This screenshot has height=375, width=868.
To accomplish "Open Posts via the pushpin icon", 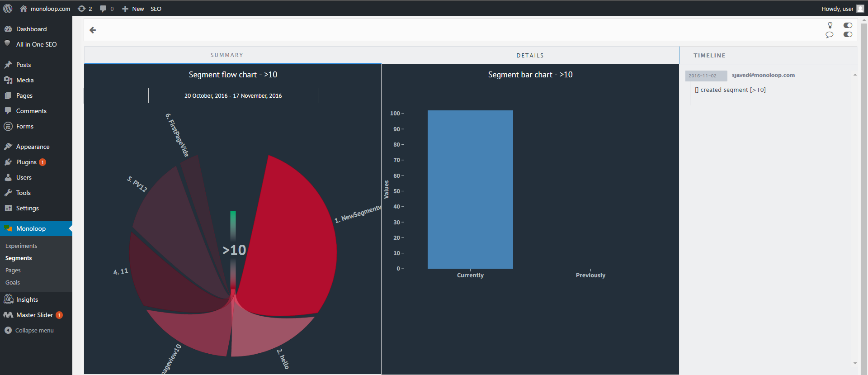I will (8, 65).
